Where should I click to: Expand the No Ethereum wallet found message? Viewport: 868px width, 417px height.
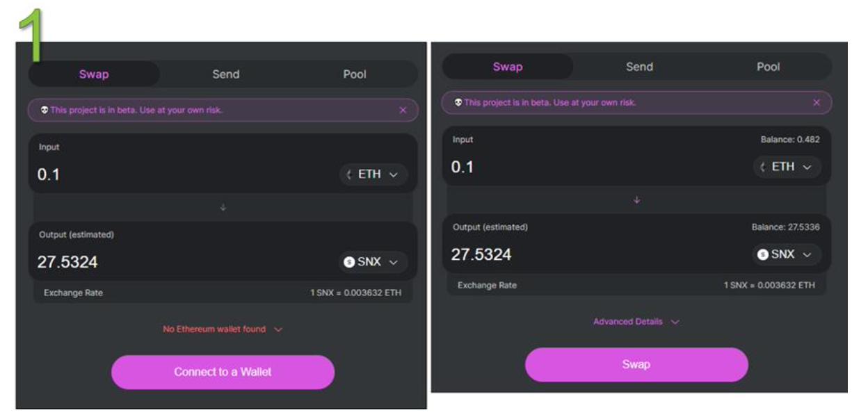(223, 329)
